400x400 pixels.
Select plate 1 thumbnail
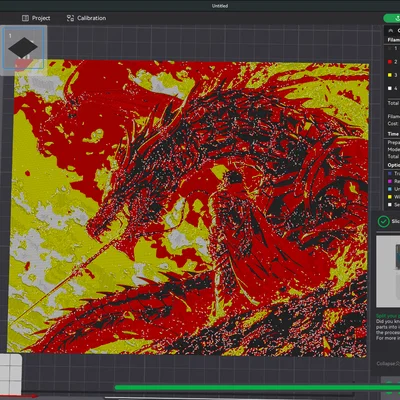tap(23, 48)
